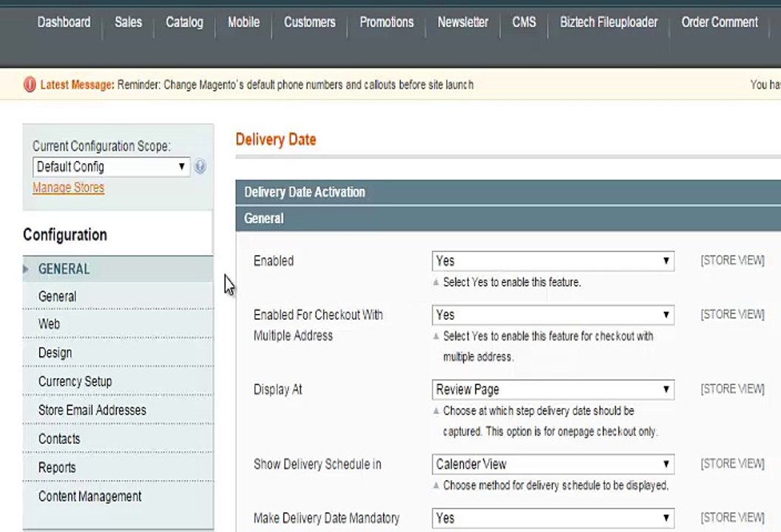Click the Display At field label
The width and height of the screenshot is (781, 532).
pos(277,389)
